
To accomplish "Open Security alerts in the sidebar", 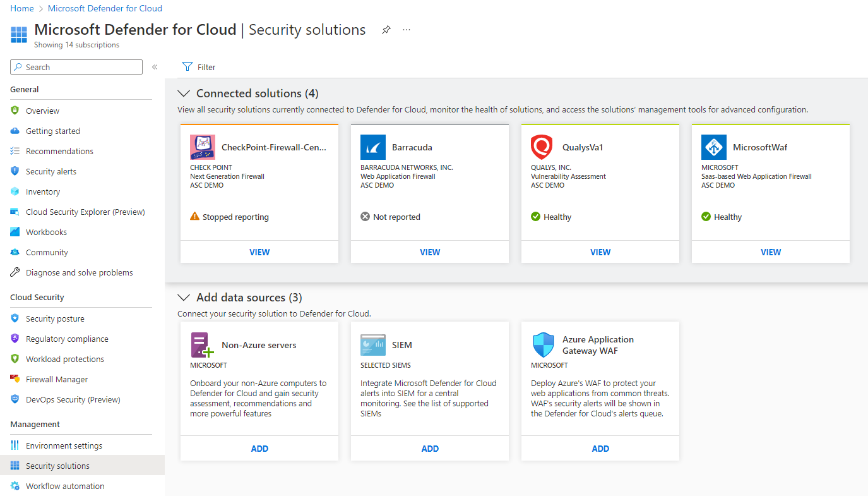I will click(51, 171).
